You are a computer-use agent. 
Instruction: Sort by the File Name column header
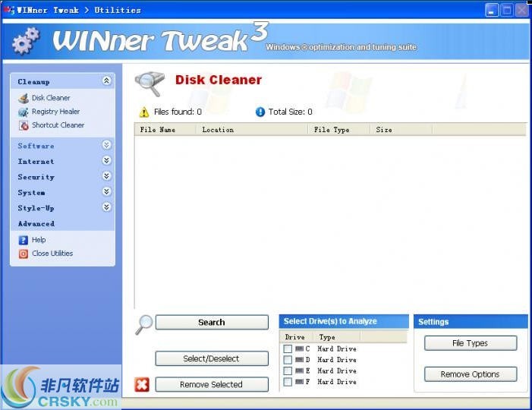click(x=165, y=130)
